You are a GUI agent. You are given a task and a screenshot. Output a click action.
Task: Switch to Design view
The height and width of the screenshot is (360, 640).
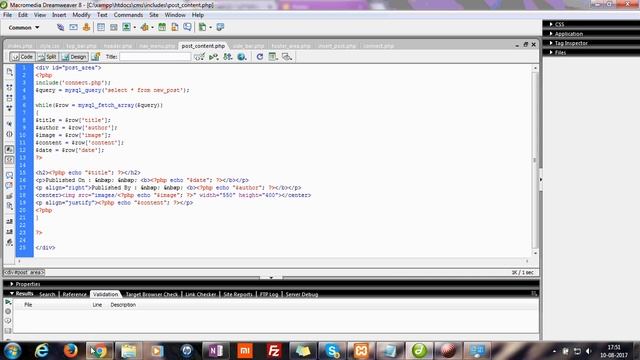(74, 57)
